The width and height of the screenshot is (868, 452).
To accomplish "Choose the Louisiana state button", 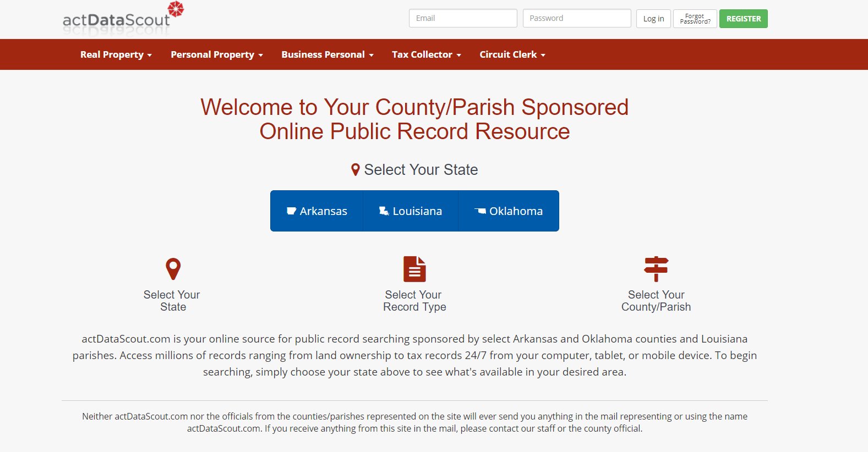I will [x=411, y=211].
